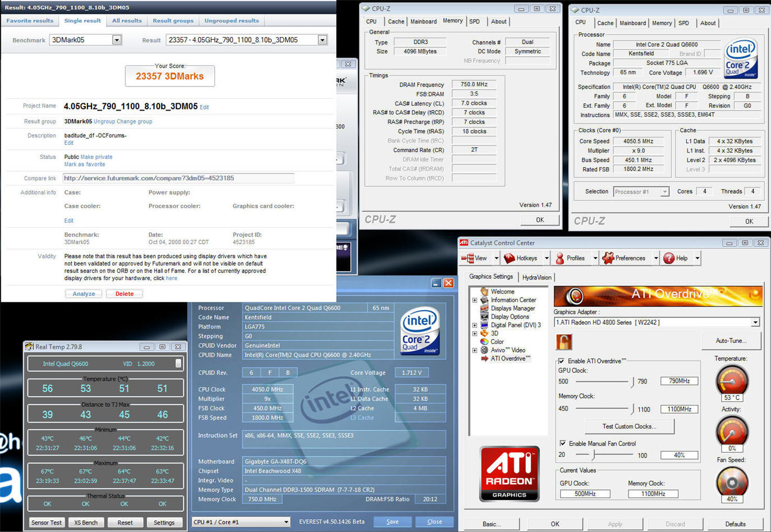Switch to the SPD tab in Memory CPU-Z window
The image size is (771, 532).
click(x=475, y=21)
